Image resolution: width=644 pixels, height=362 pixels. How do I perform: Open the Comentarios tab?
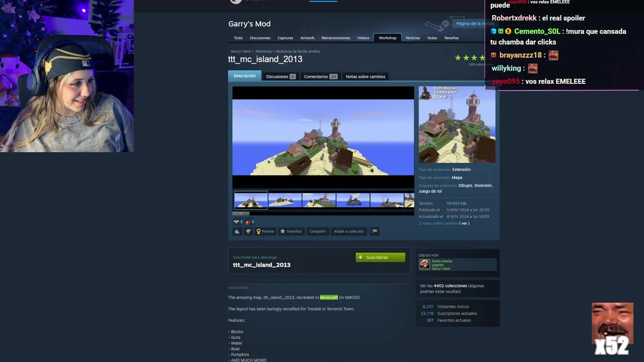(320, 76)
